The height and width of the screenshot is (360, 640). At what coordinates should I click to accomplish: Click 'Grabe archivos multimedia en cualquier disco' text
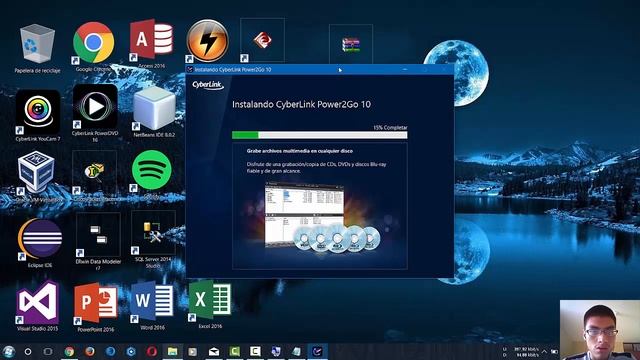click(x=300, y=151)
